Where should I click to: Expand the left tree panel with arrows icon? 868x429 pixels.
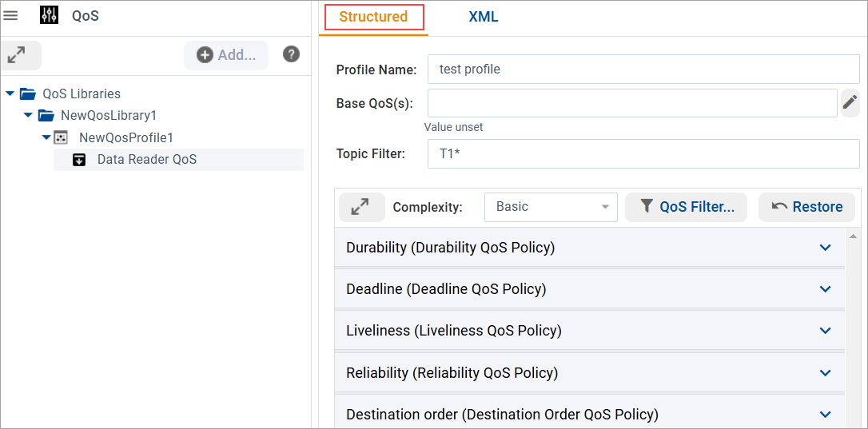click(x=17, y=55)
